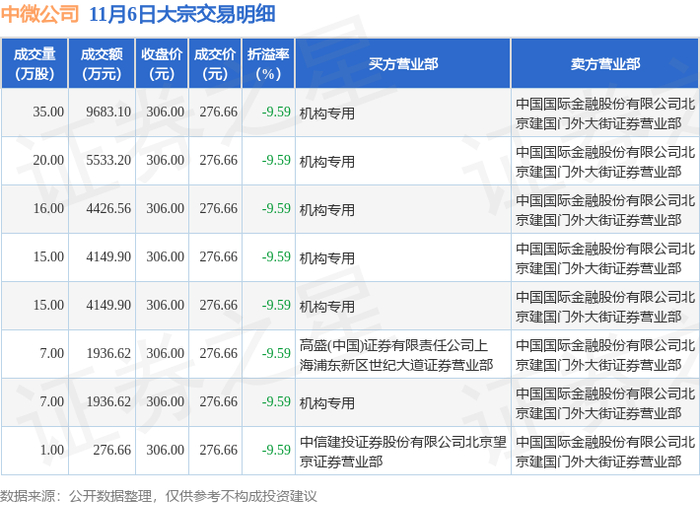
Task: Select the 成交价(元) column header
Action: tap(215, 63)
